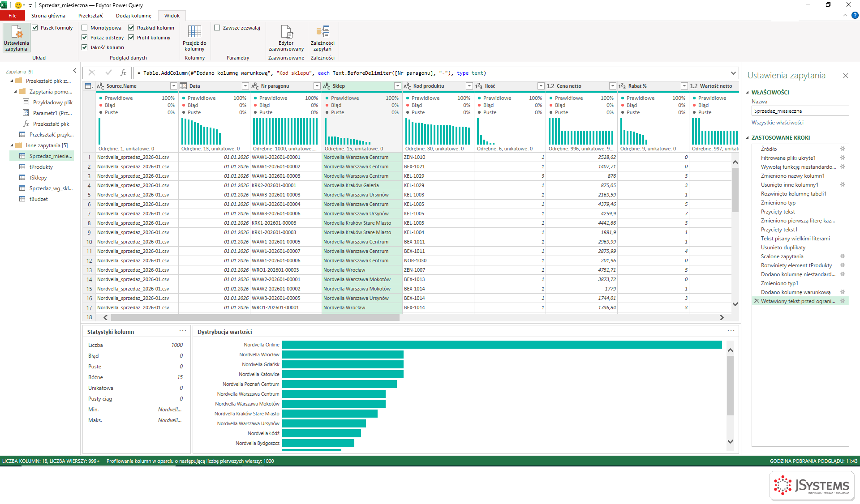Viewport: 860px width, 504px height.
Task: Click the smiley feedback icon
Action: click(x=18, y=5)
